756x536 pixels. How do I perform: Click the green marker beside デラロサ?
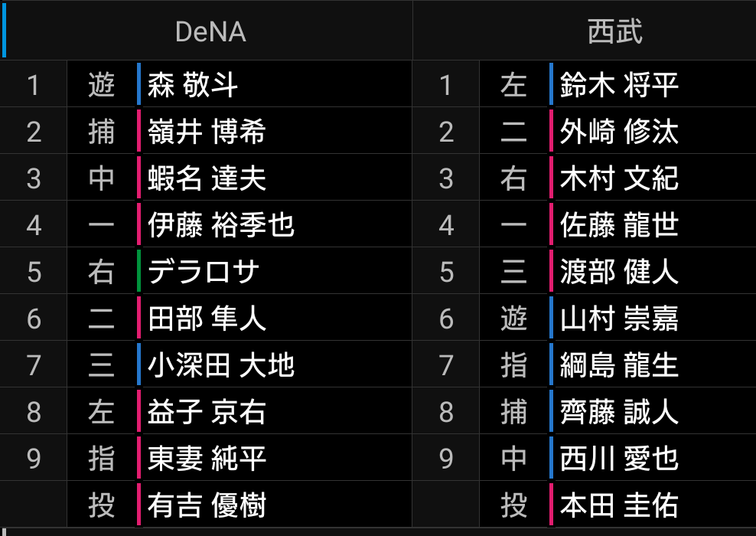[139, 272]
